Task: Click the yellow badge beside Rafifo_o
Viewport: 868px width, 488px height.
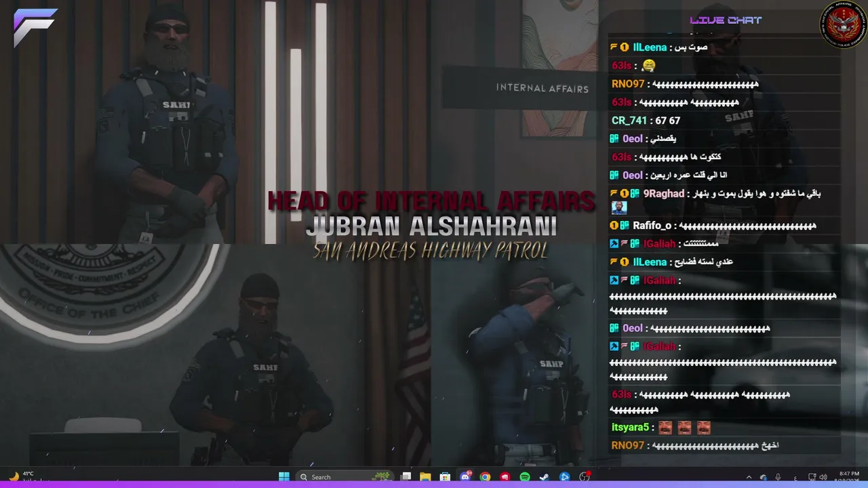Action: point(614,226)
